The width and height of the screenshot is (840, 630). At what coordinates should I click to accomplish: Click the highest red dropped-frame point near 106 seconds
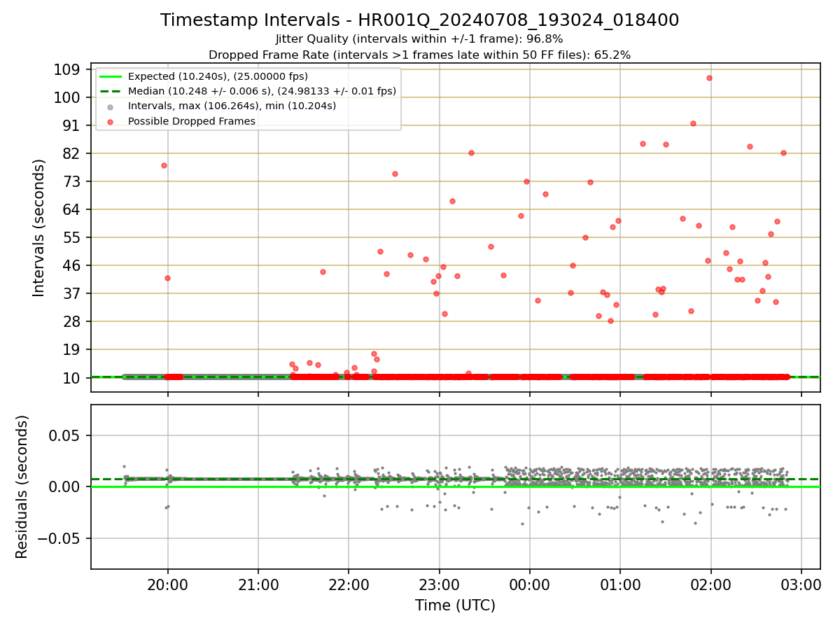(x=709, y=78)
